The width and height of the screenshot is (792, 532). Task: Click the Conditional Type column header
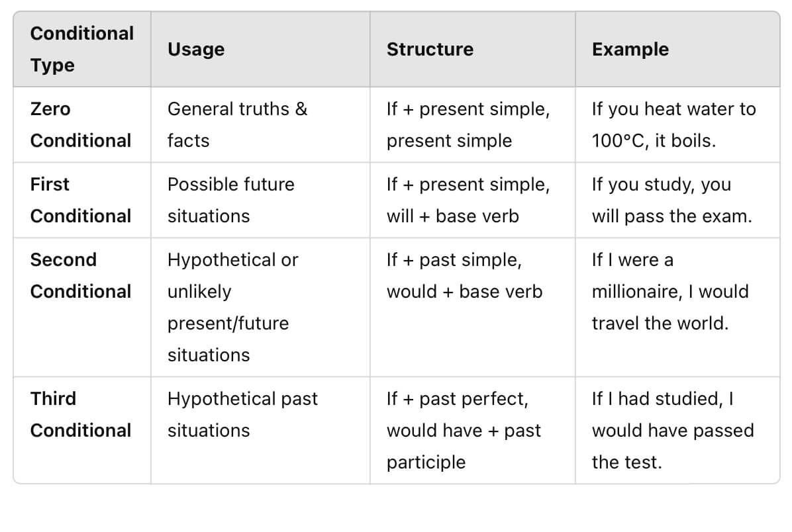coord(82,49)
